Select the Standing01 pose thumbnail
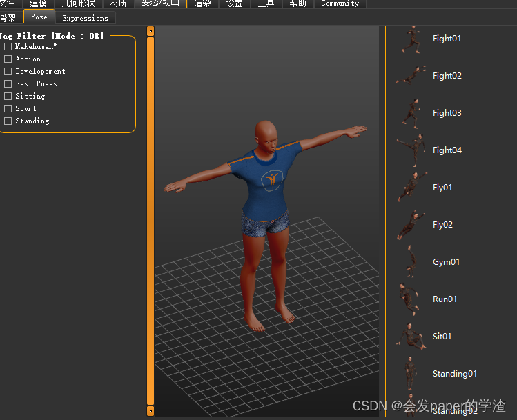The image size is (517, 420). [410, 374]
